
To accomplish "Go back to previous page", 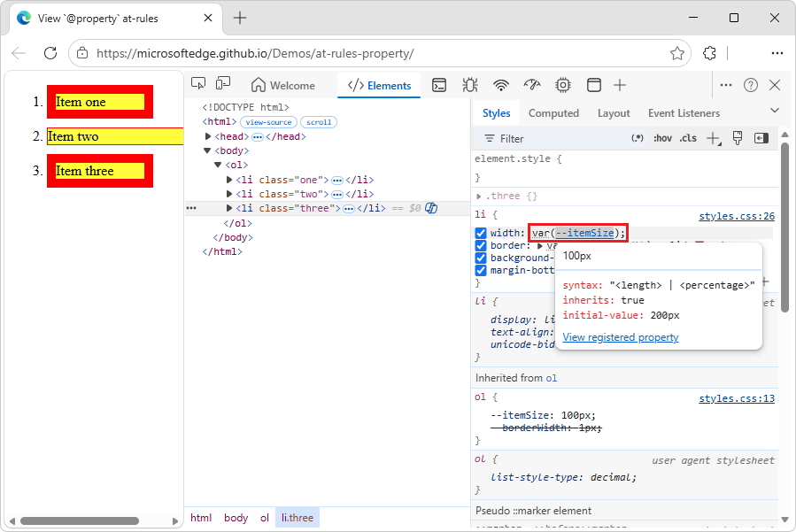I will pos(19,53).
